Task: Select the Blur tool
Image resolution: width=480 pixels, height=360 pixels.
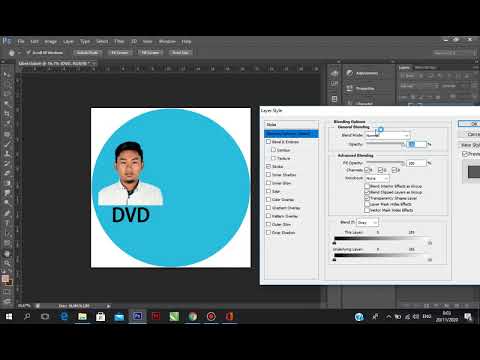Action: (x=7, y=193)
